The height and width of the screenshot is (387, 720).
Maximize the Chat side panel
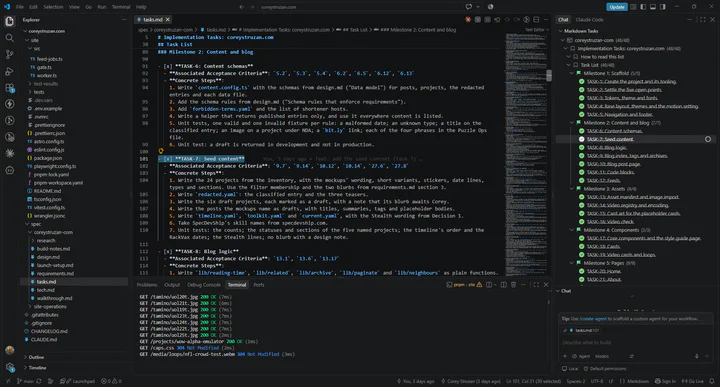coord(702,20)
